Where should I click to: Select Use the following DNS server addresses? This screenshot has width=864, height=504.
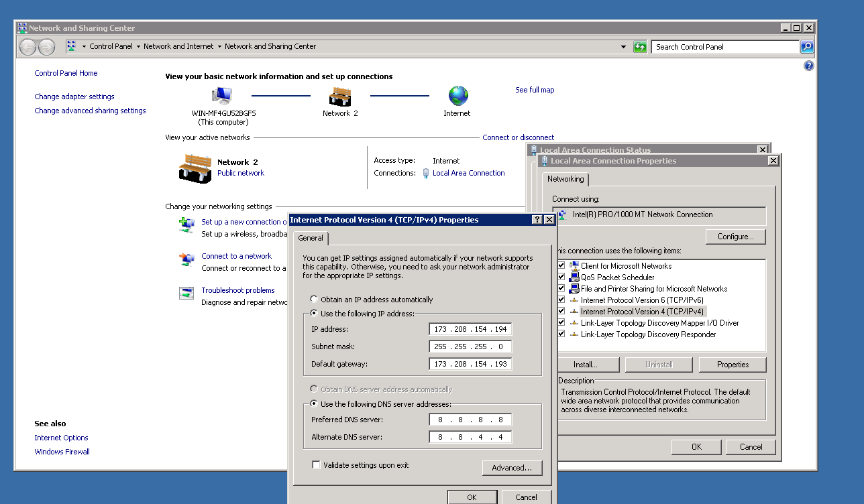pos(314,404)
